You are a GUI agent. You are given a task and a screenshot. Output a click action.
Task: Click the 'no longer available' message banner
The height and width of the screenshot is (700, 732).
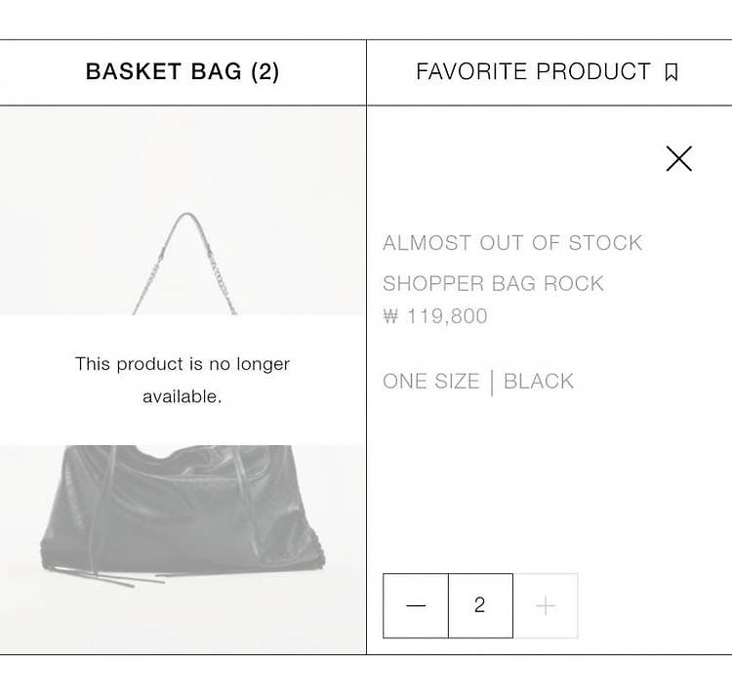coord(183,380)
